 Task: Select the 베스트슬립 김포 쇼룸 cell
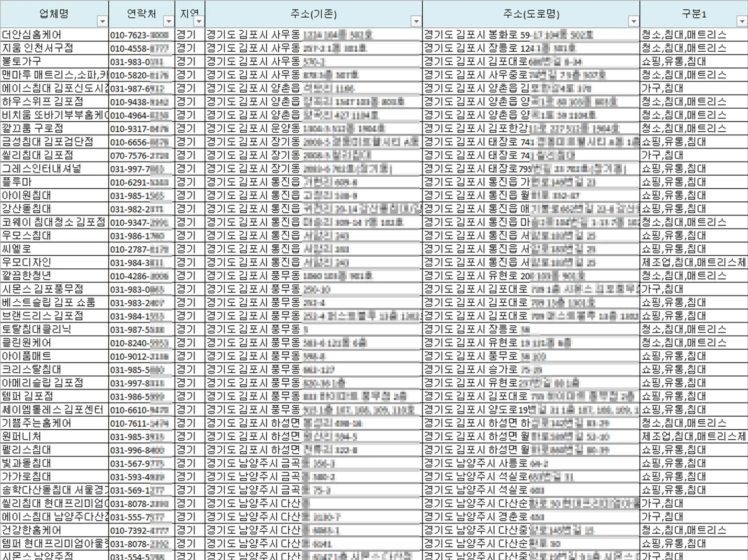54,302
